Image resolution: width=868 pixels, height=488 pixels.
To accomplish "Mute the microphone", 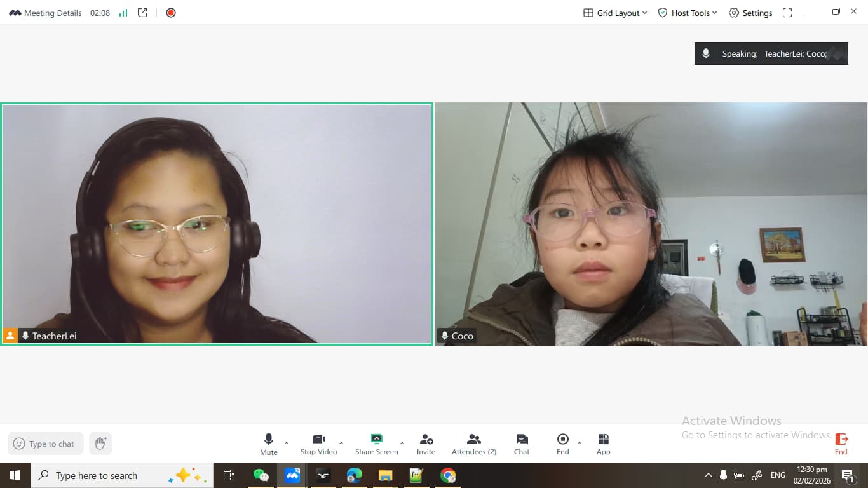I will click(268, 444).
